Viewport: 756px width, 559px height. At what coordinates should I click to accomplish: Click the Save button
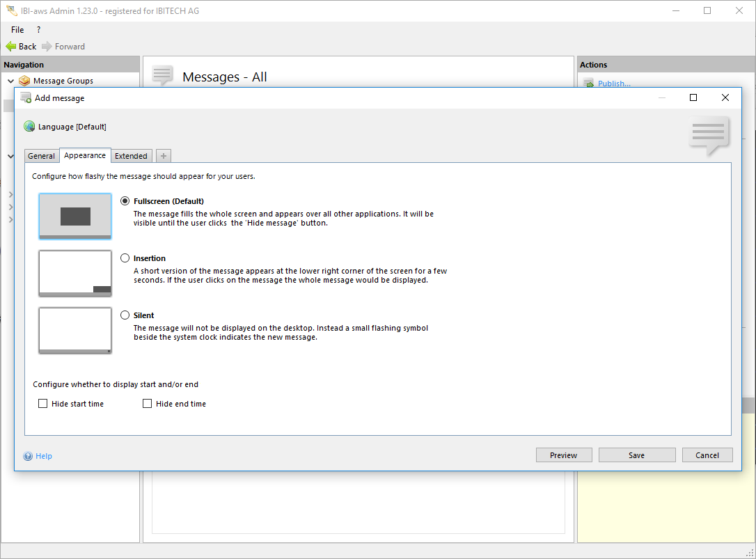(637, 455)
